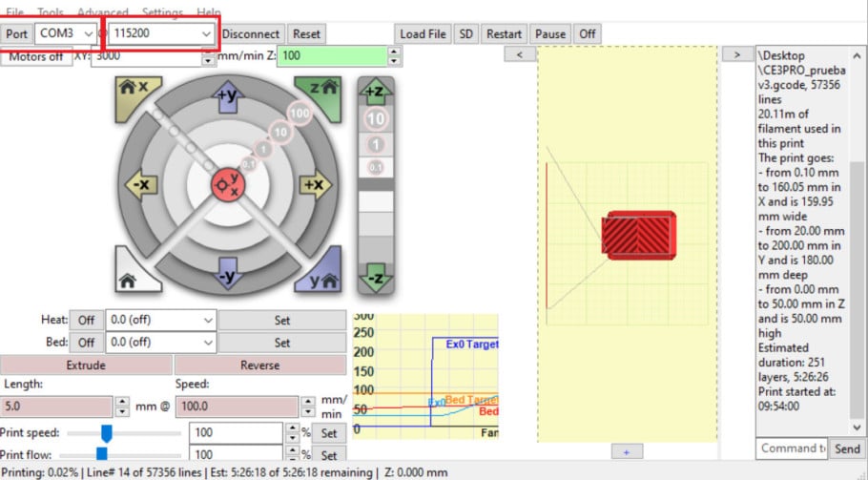The image size is (868, 480).
Task: Home all axes using the white house icon
Action: click(131, 278)
